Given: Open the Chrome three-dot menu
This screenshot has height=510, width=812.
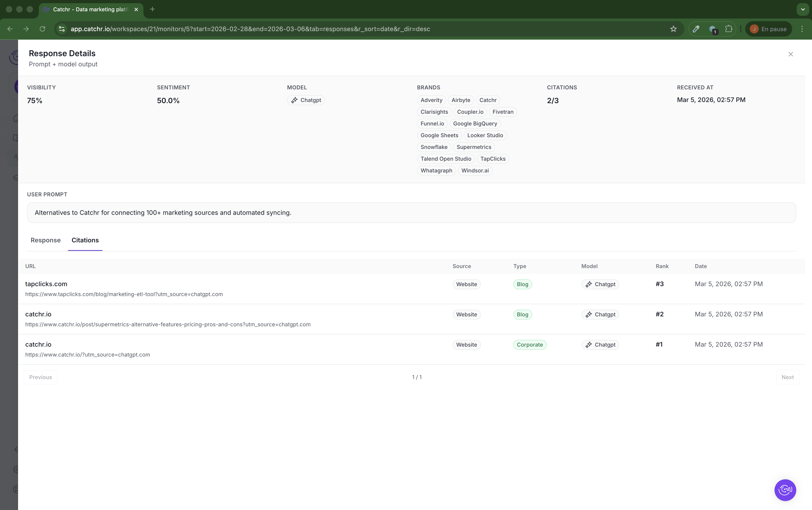Looking at the screenshot, I should click(802, 29).
